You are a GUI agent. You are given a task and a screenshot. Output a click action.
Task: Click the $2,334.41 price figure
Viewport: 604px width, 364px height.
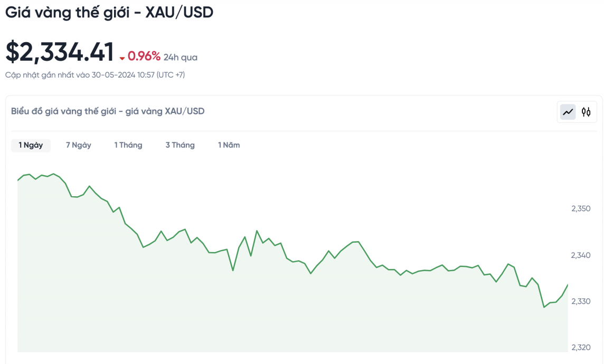pos(60,52)
